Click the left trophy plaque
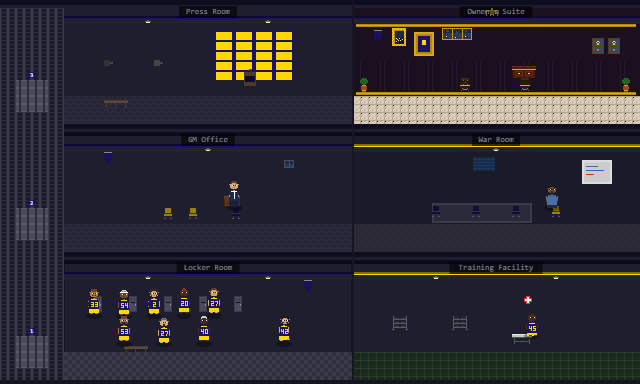This screenshot has width=640, height=384. click(598, 46)
